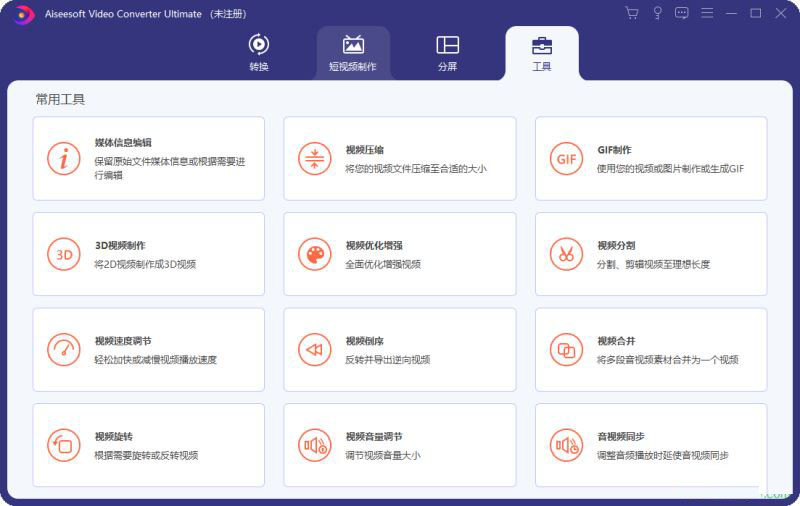This screenshot has height=506, width=800.
Task: Select the 工具 toolbox tab
Action: [542, 53]
